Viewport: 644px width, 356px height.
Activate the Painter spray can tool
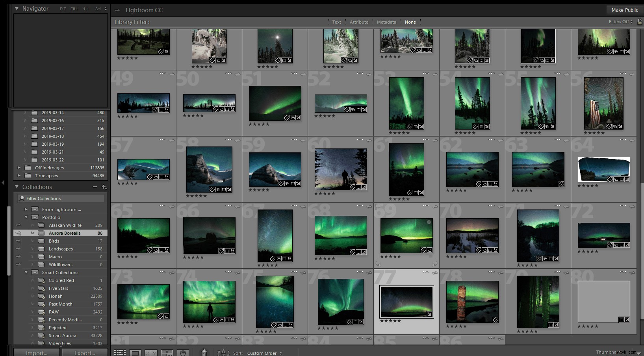204,353
